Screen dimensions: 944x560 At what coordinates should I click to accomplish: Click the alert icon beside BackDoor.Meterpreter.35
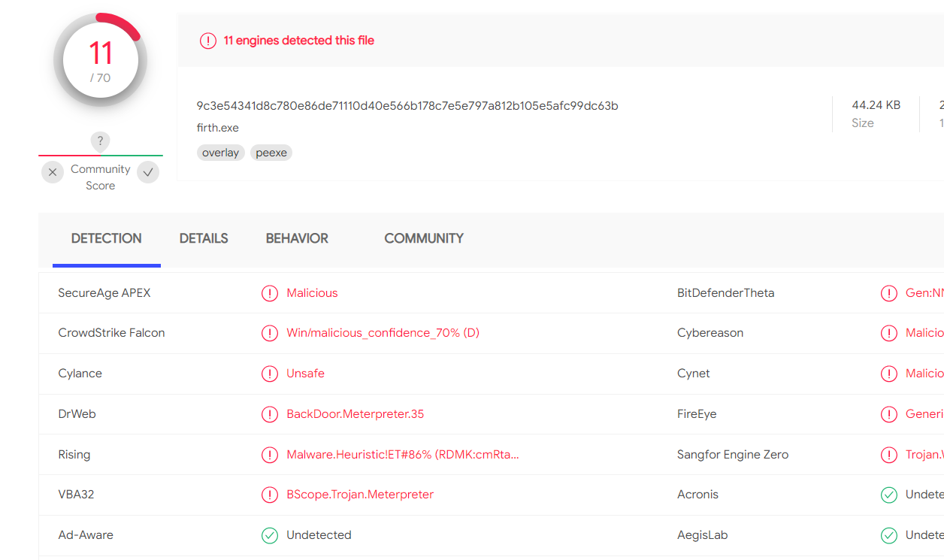click(x=270, y=414)
